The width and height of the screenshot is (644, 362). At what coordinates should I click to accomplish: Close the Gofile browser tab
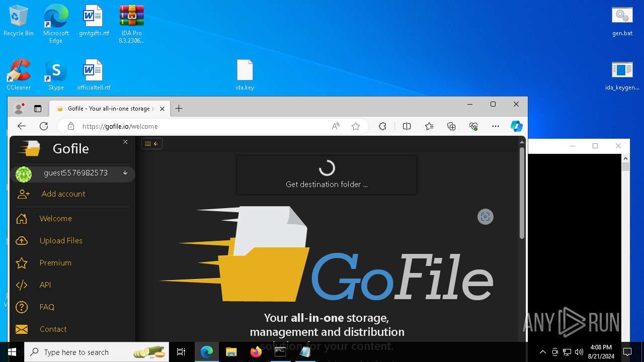[x=163, y=109]
